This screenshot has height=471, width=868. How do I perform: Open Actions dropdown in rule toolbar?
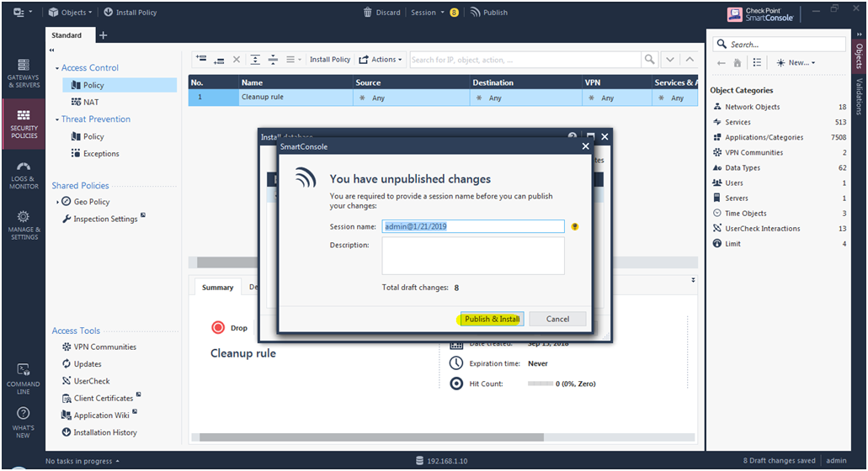point(381,59)
